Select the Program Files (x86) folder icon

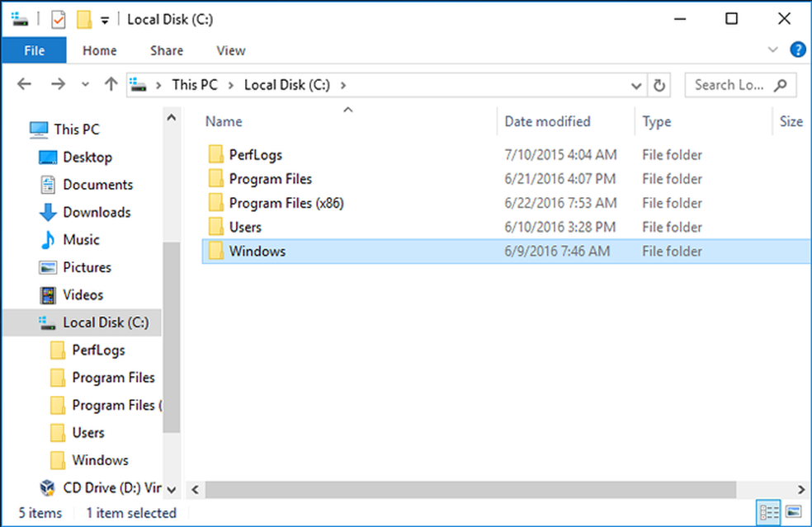[x=215, y=203]
